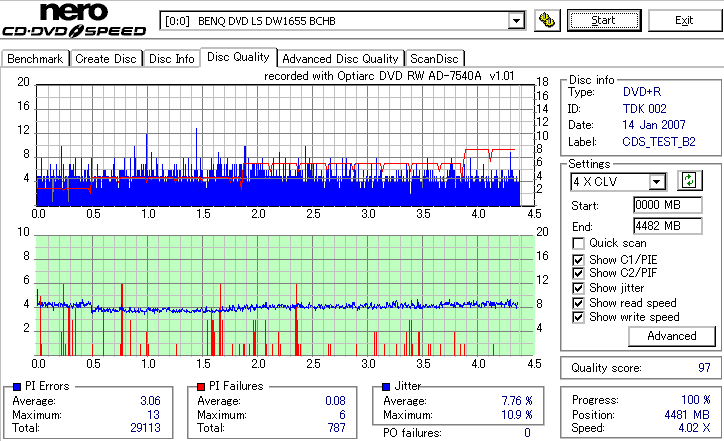
Task: Click the Nero CD-DVD Speed logo
Action: [x=74, y=20]
